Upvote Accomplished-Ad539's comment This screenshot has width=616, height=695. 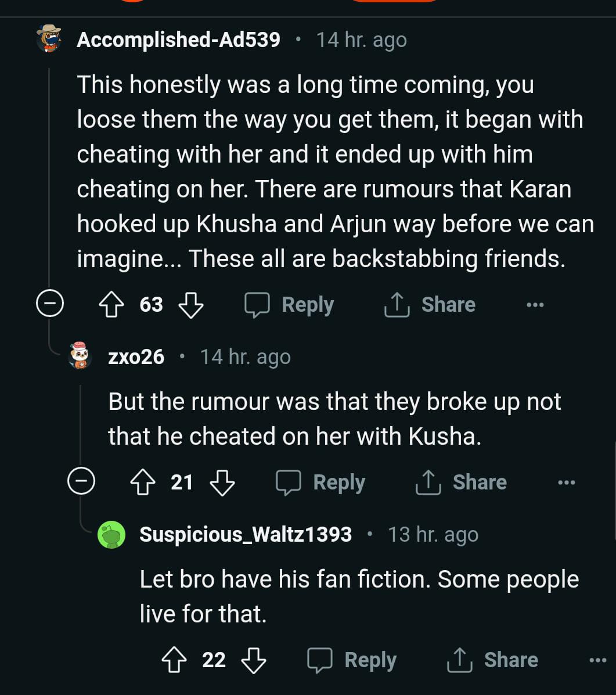tap(112, 305)
